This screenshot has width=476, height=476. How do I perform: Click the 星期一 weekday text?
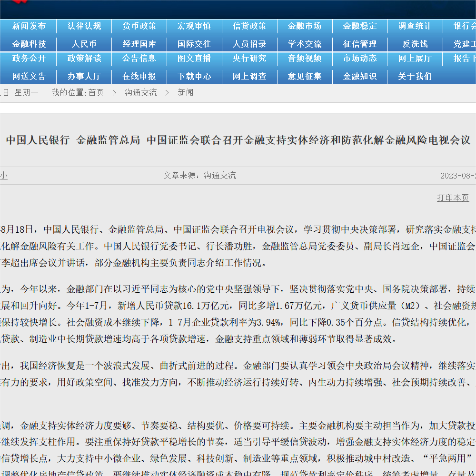27,93
